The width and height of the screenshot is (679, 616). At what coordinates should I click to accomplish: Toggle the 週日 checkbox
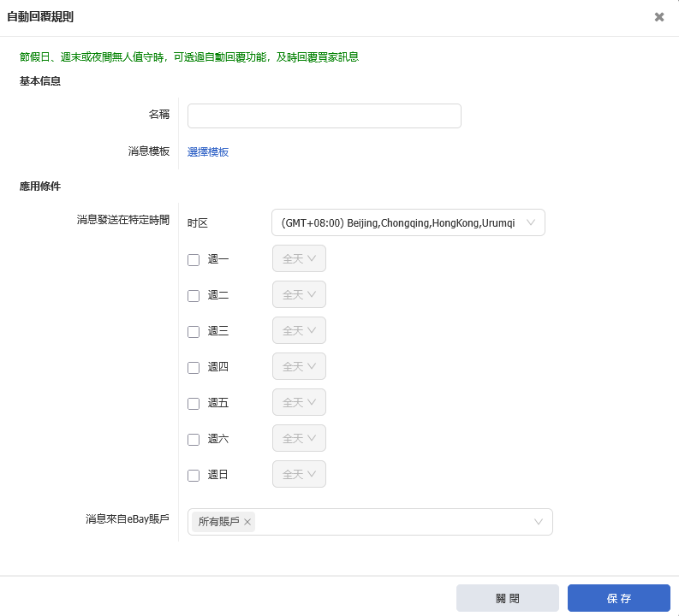[194, 476]
